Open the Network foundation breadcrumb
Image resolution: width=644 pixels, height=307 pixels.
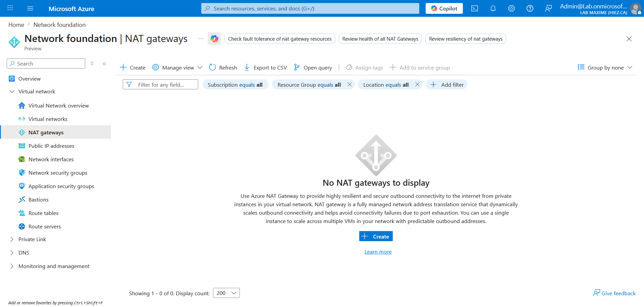[59, 25]
